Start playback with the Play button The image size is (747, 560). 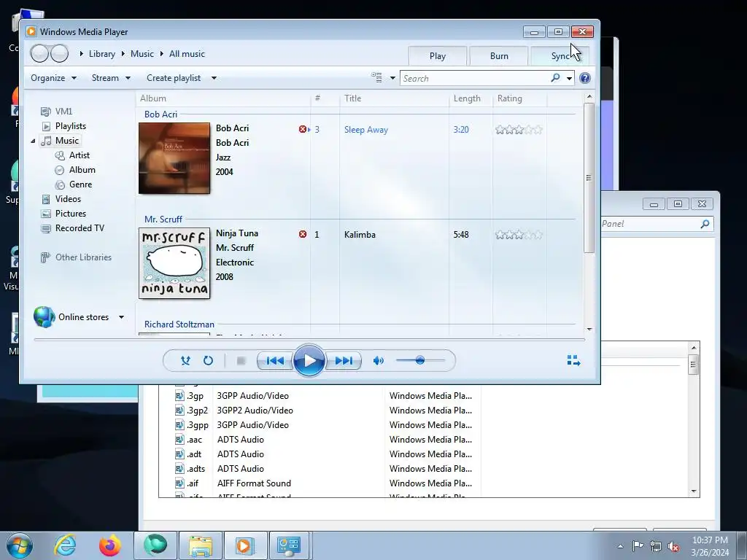(309, 360)
